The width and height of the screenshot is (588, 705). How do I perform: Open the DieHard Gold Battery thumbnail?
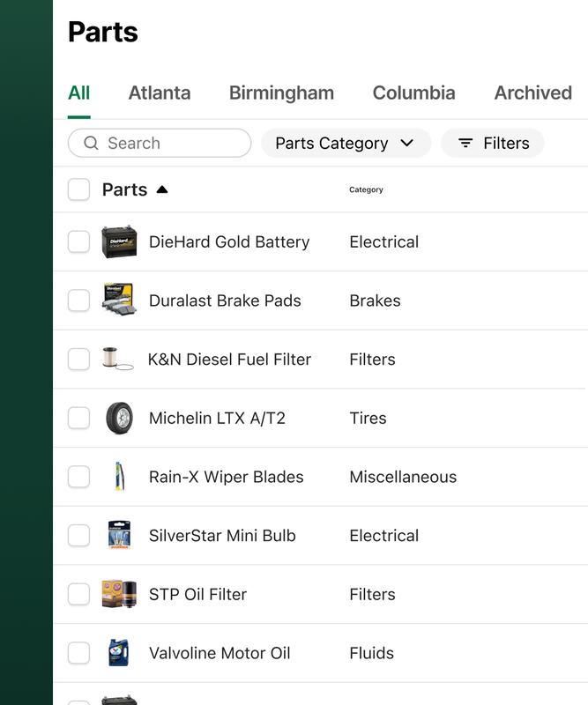pyautogui.click(x=119, y=241)
